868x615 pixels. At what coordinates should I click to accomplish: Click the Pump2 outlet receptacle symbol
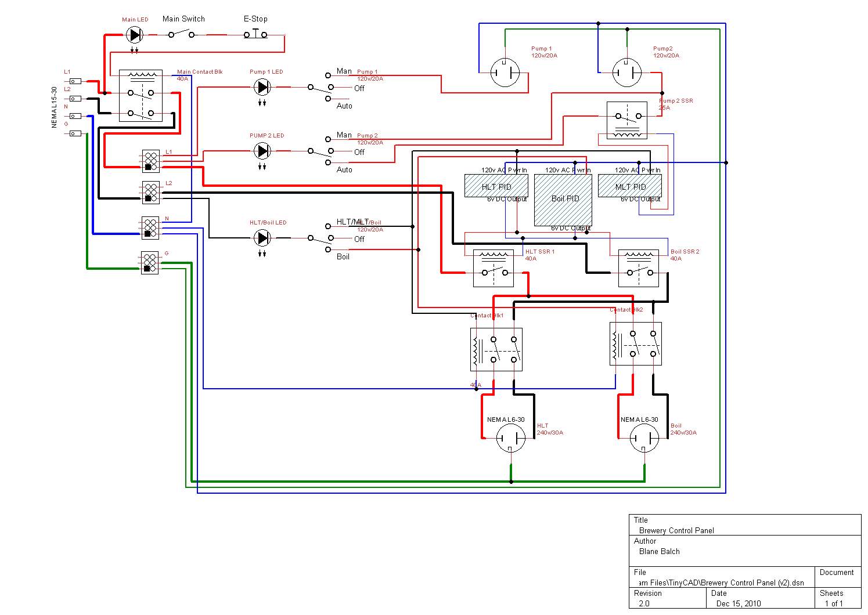pos(627,73)
